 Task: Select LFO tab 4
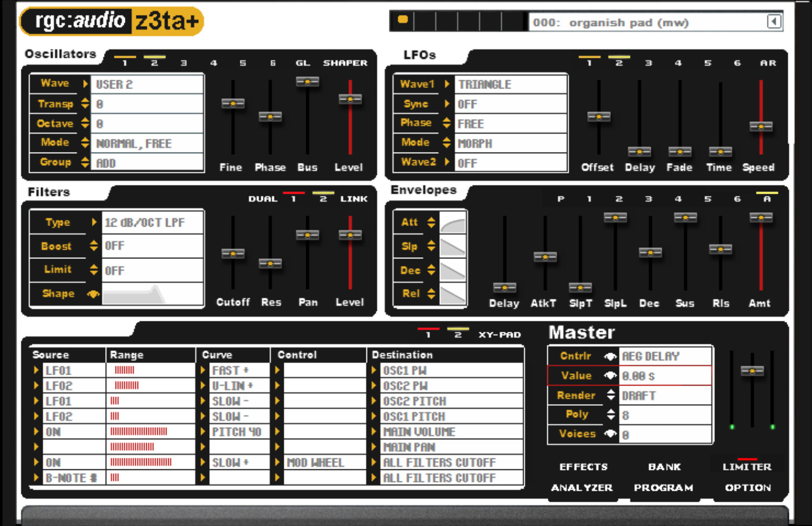pos(678,62)
